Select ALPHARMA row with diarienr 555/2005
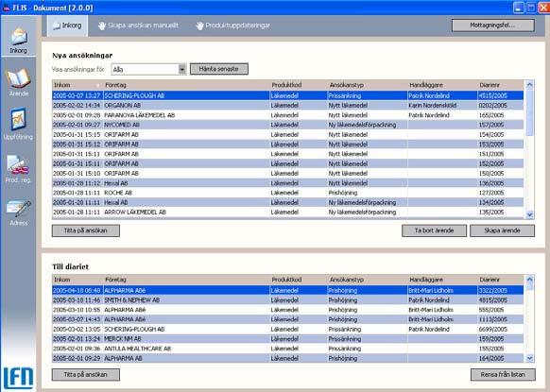This screenshot has height=392, width=550. pos(287,310)
